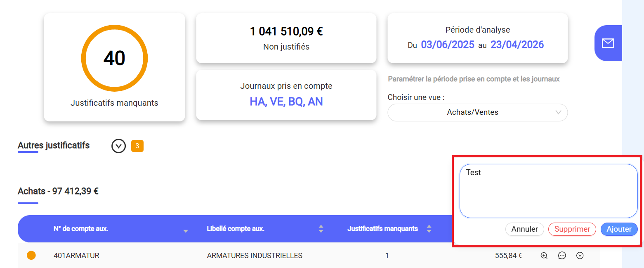Open the Achats/Ventes view dropdown
The height and width of the screenshot is (268, 644).
477,112
